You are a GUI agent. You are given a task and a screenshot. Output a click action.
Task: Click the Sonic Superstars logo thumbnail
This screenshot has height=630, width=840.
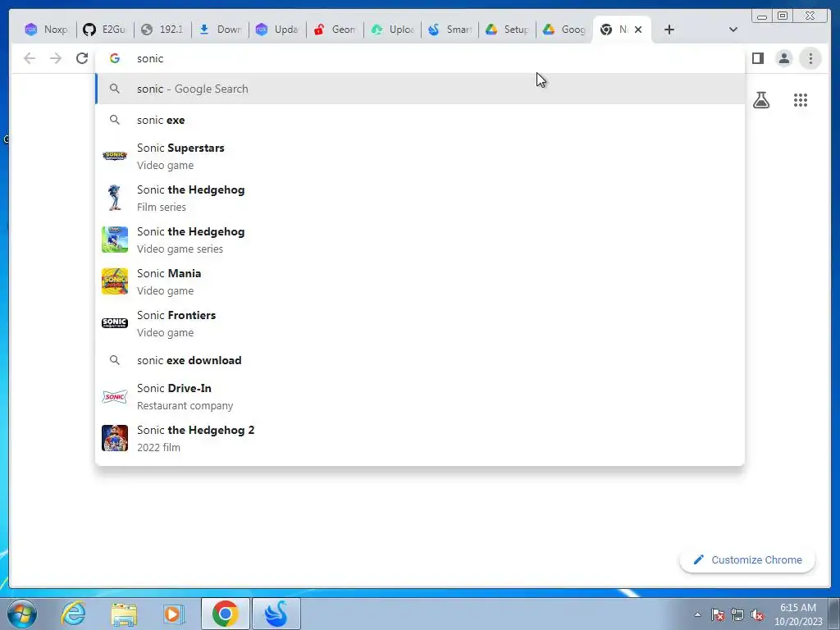115,156
